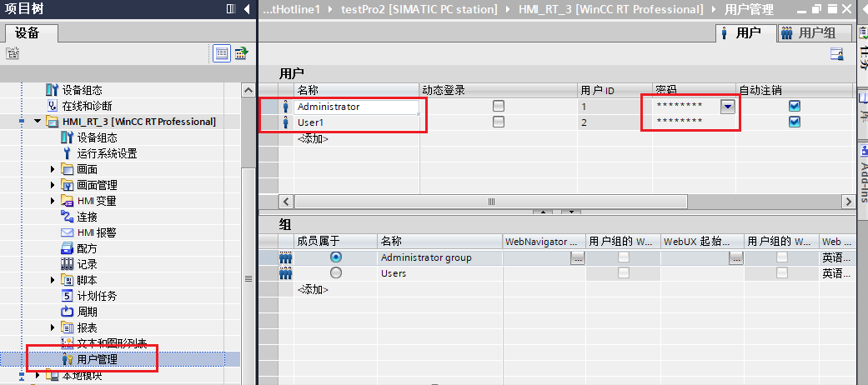Expand the 报表 tree node
868x385 pixels.
[53, 327]
